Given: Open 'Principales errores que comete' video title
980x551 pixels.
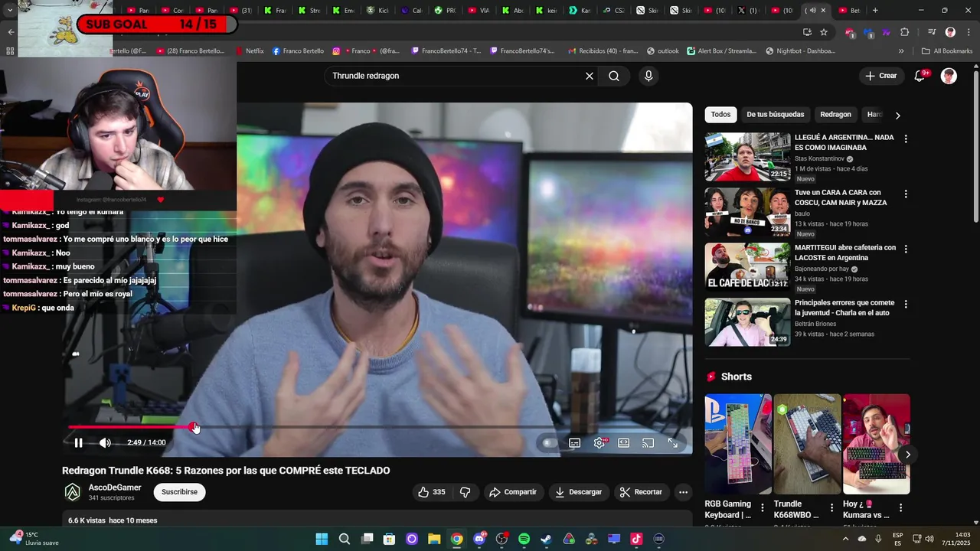Looking at the screenshot, I should (844, 308).
